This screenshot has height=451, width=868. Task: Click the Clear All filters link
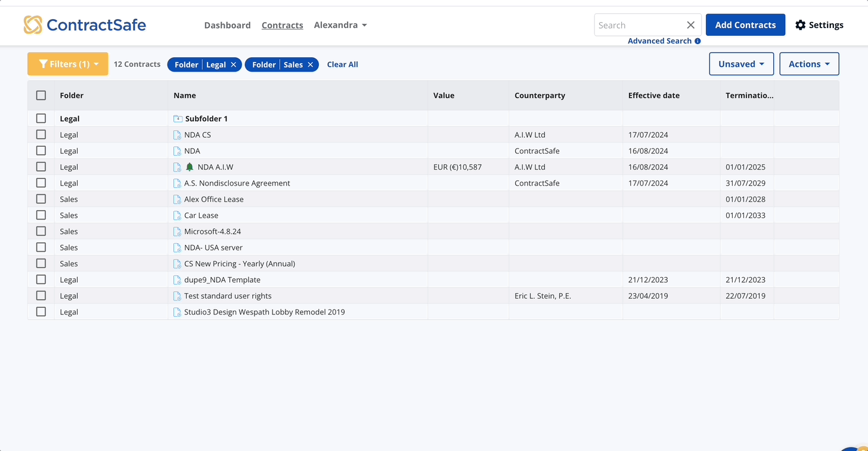[x=342, y=64]
